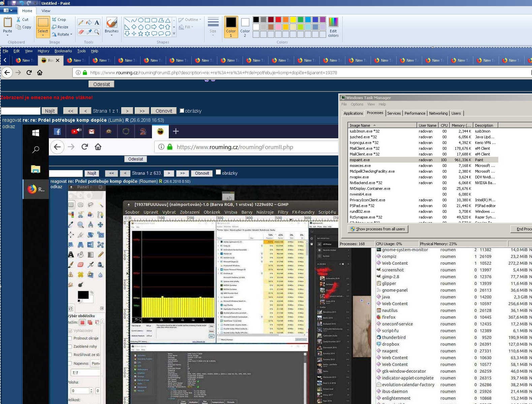This screenshot has width=532, height=404.
Task: Pick the purple color swatch
Action: (323, 20)
